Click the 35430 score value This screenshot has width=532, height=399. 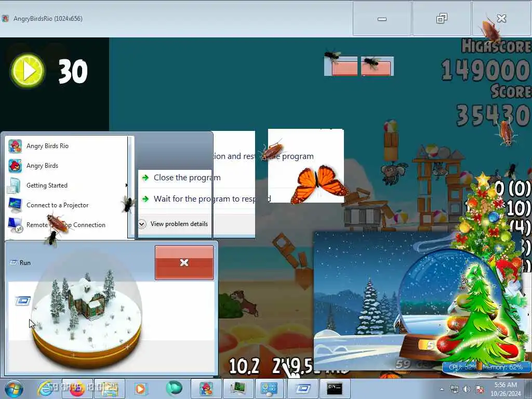pyautogui.click(x=494, y=115)
